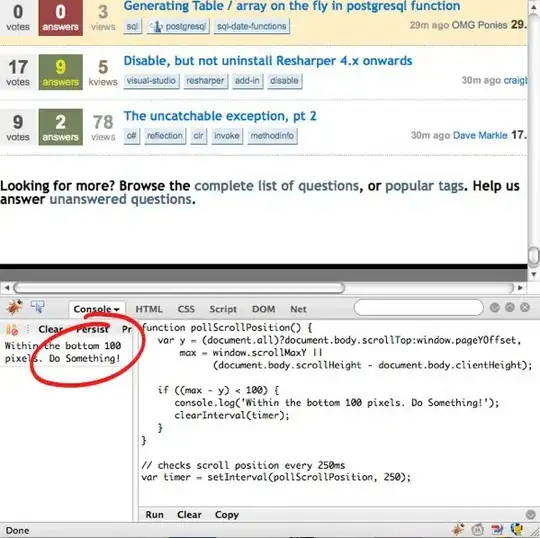Toggle the break on all errors icon
The image size is (540, 538).
click(12, 330)
